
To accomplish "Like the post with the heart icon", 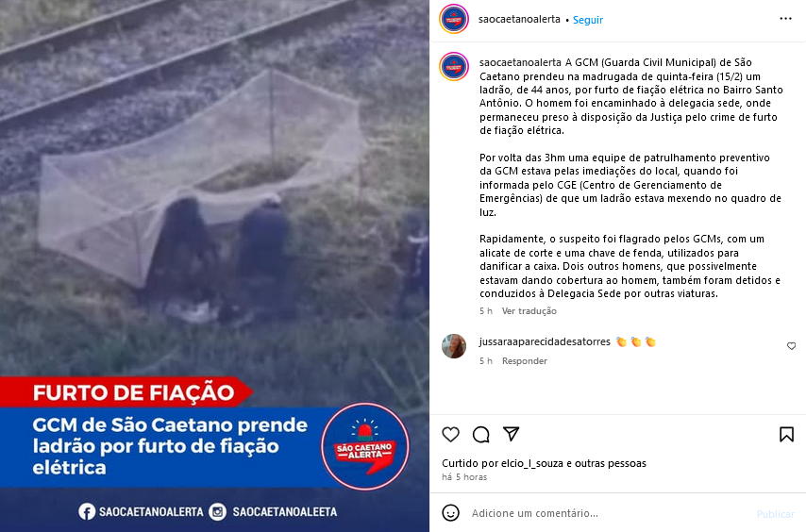I will pos(451,435).
